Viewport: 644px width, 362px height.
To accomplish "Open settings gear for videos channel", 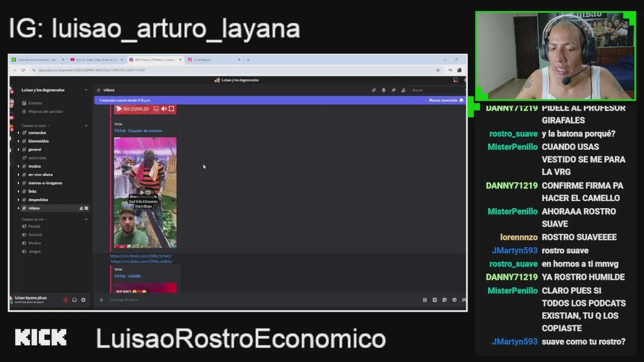I will pos(86,208).
